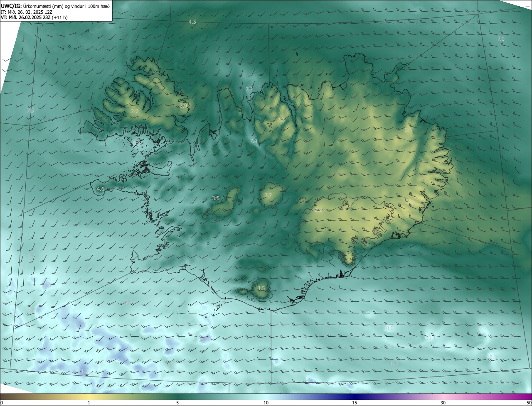Pick the dark navy color above the 15 tick
This screenshot has height=406, width=532.
pos(355,396)
